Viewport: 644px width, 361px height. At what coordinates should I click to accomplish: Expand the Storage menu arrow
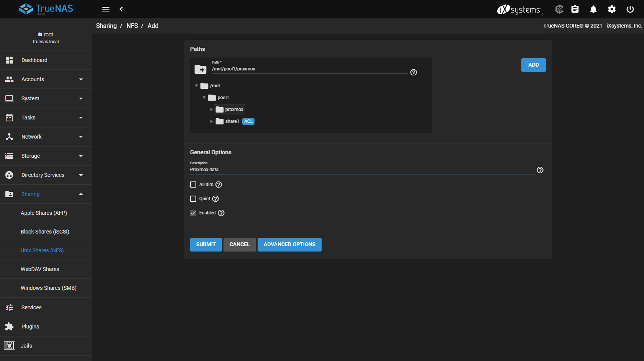81,156
